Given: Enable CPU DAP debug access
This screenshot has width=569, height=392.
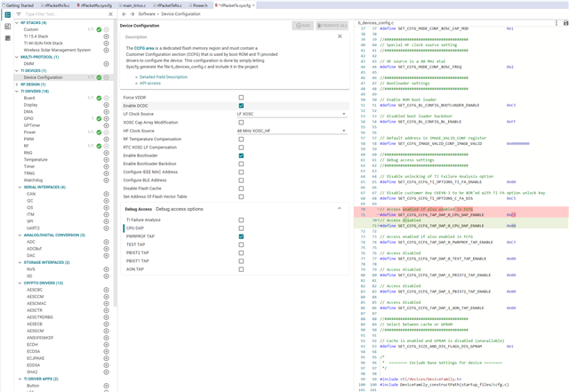Looking at the screenshot, I should coord(241,228).
